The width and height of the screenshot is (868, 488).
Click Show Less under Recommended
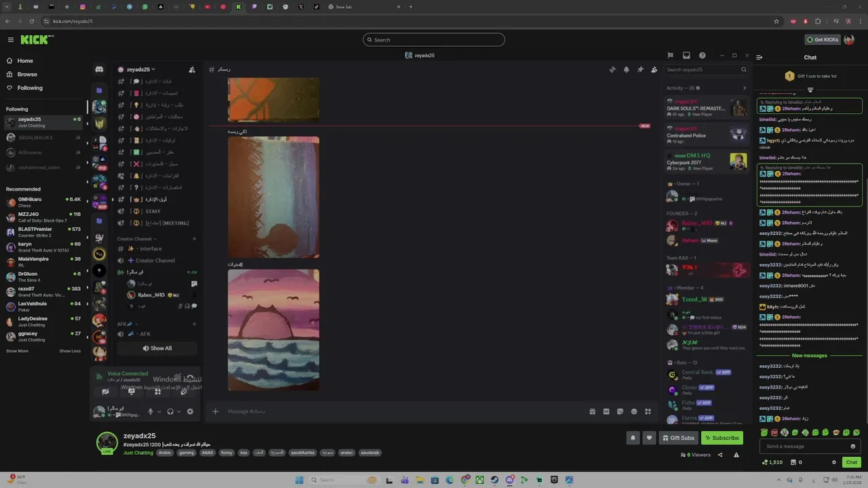(70, 351)
